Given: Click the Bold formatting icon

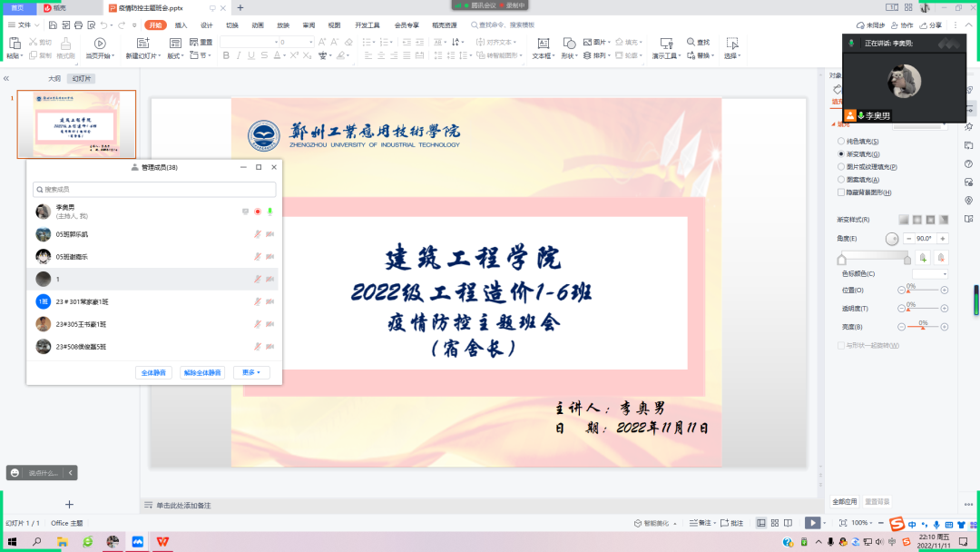Looking at the screenshot, I should click(226, 56).
